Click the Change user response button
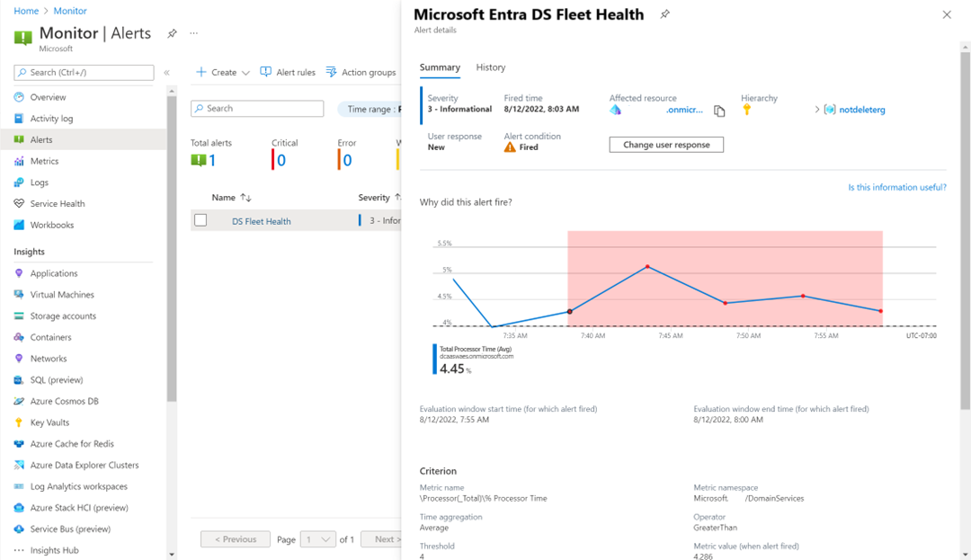971x560 pixels. coord(666,145)
